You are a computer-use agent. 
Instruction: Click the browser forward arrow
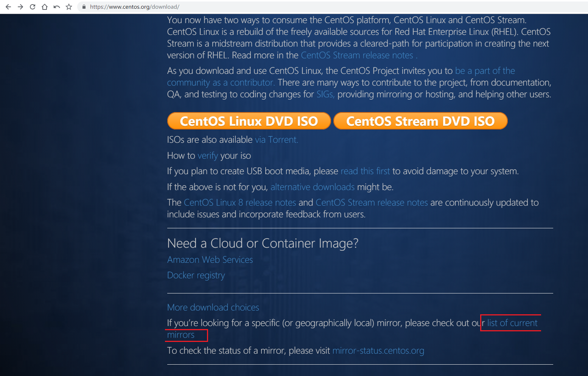tap(20, 7)
